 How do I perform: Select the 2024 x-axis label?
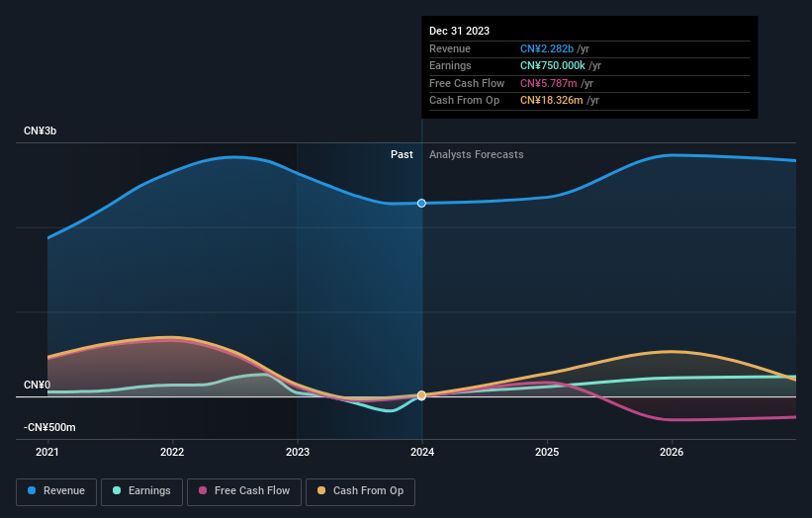click(x=422, y=452)
